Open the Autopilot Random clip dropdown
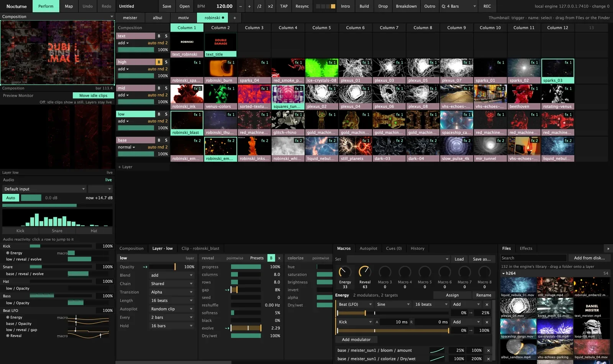Viewport: 613px width, 364px height. (172, 309)
